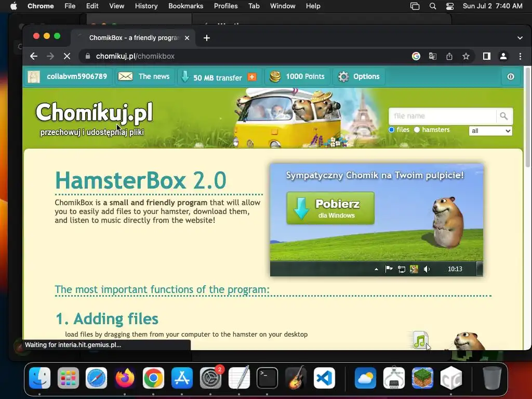532x399 pixels.
Task: Click the forward navigation arrow
Action: (x=50, y=56)
